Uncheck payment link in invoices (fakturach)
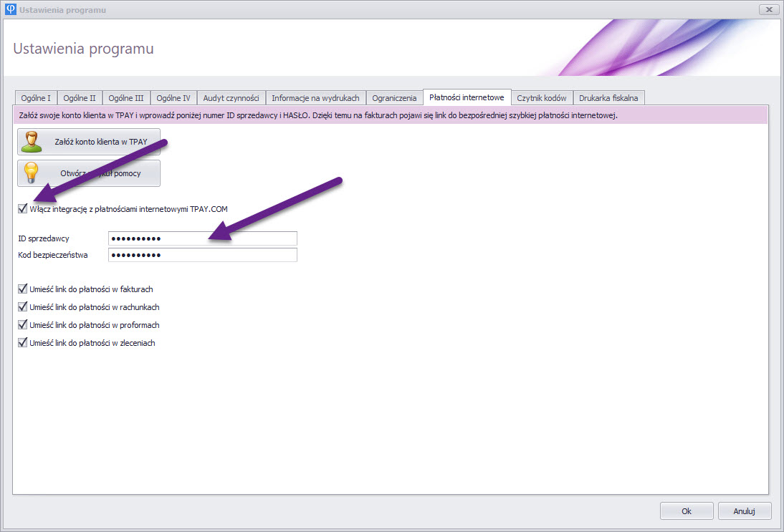784x532 pixels. (23, 289)
